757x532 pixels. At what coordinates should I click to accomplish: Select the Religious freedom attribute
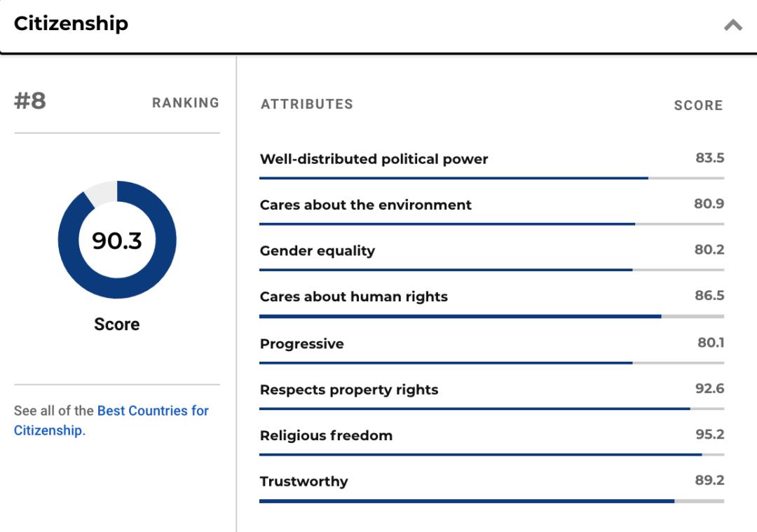tap(326, 435)
